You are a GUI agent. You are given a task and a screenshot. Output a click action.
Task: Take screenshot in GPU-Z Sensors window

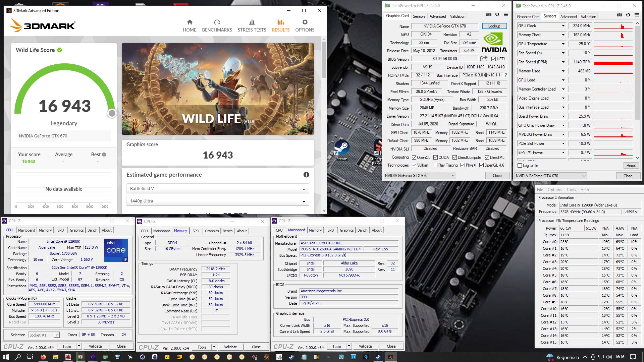tap(620, 15)
